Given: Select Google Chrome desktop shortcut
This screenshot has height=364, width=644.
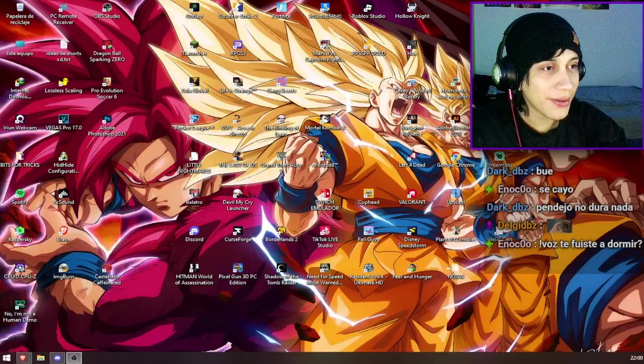Looking at the screenshot, I should tap(456, 159).
